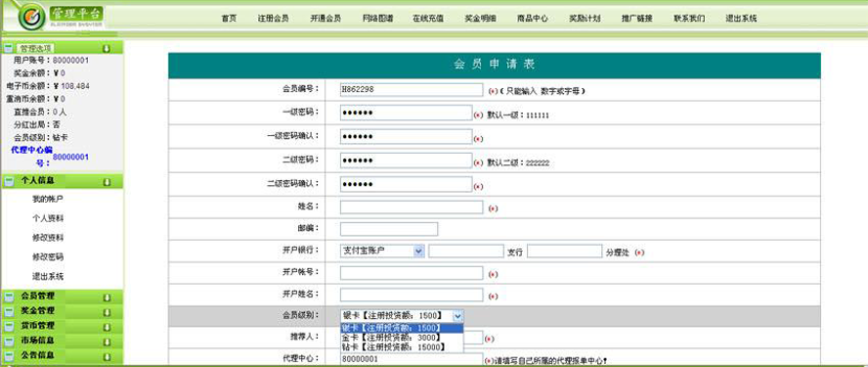
Task: Click the 货币管理 section icon
Action: click(x=8, y=326)
